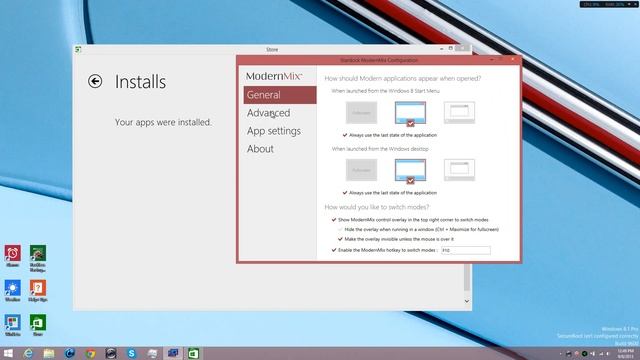Click the gray taskbar icon beside Skype

152,353
